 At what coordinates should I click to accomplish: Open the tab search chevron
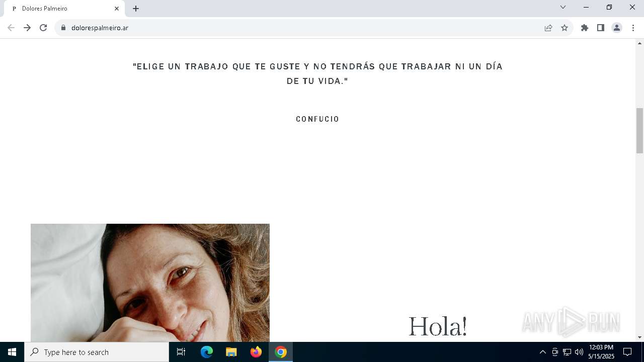(x=563, y=7)
